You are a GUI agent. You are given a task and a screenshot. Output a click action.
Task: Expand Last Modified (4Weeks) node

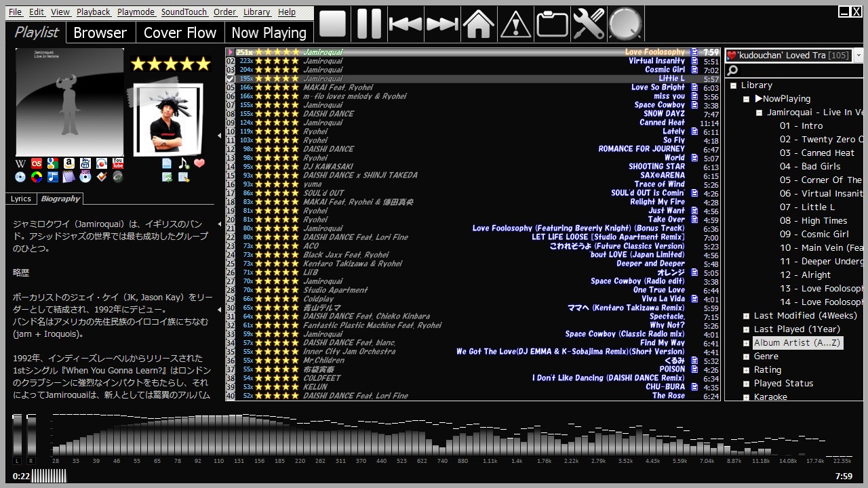746,316
